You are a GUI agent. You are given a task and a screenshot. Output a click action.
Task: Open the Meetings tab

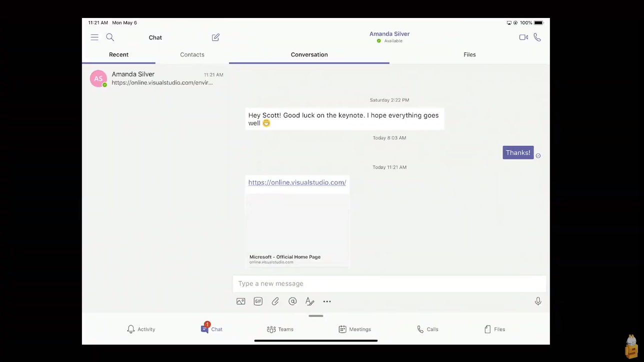[x=354, y=329]
